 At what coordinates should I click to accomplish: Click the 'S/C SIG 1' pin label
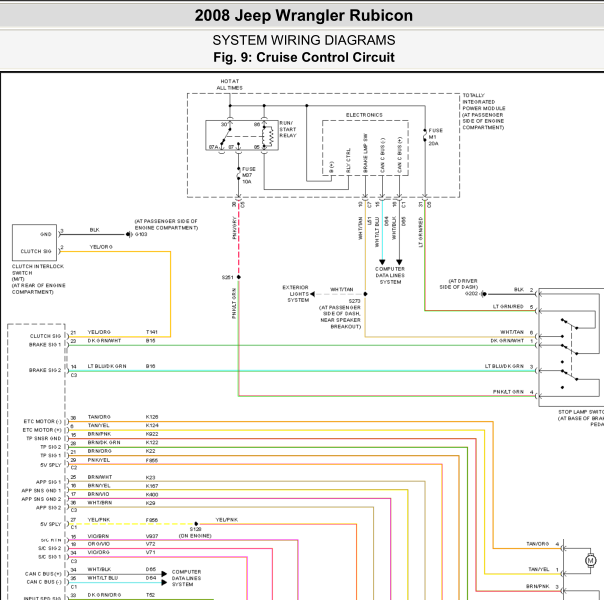pyautogui.click(x=50, y=557)
